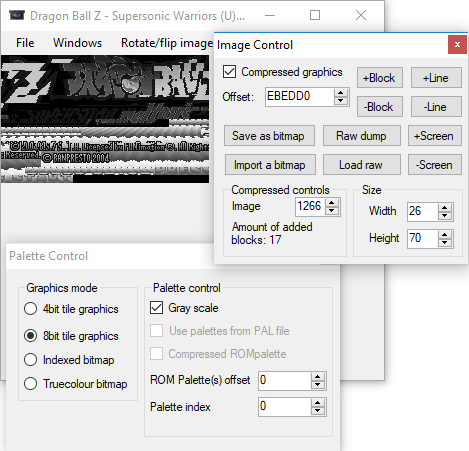
Task: Click the Image number field 1266
Action: (x=310, y=206)
